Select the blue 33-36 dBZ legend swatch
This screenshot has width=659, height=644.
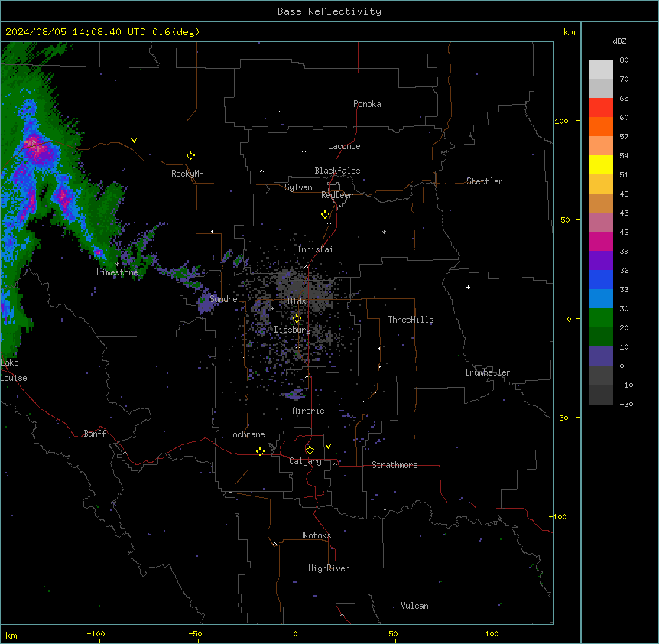[601, 279]
